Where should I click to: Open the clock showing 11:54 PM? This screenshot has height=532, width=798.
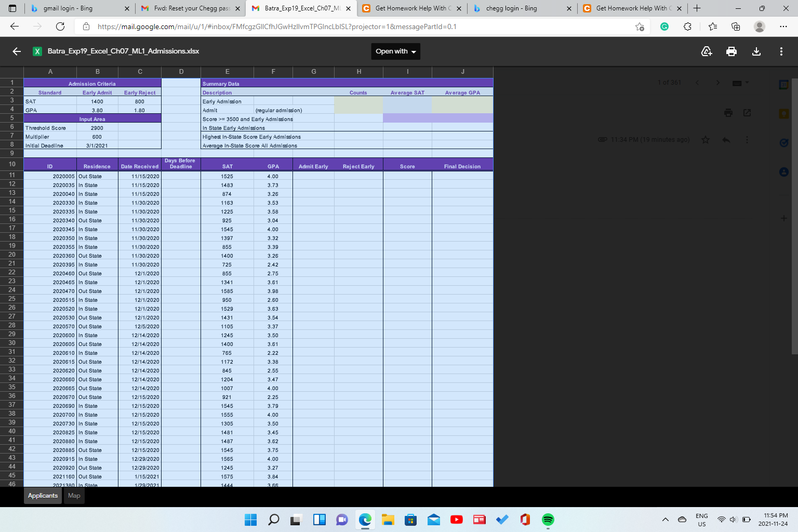coord(773,520)
